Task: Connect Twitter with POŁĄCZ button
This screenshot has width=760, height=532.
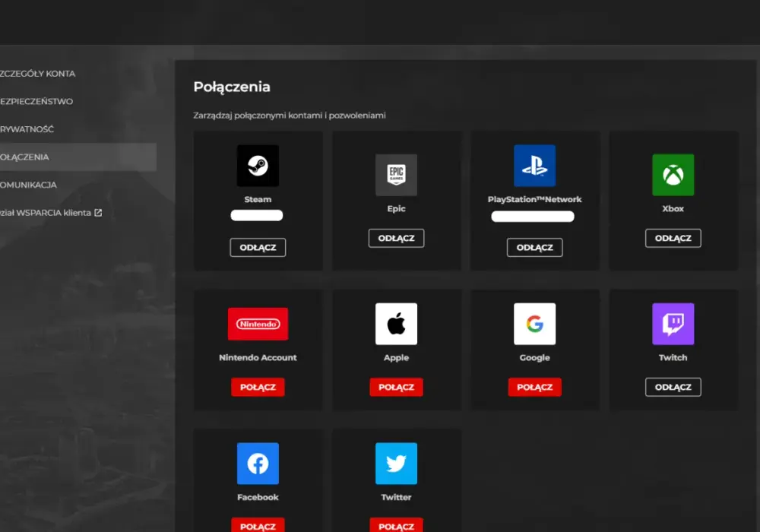Action: (396, 525)
